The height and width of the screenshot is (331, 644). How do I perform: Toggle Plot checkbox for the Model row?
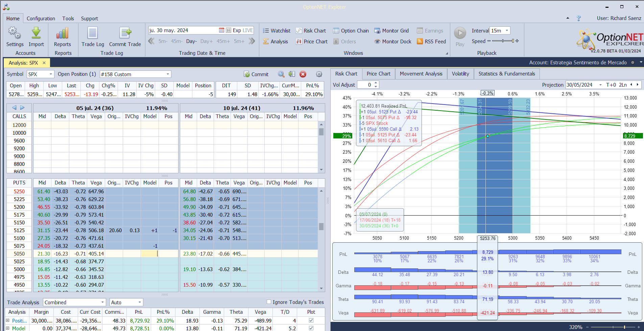311,328
